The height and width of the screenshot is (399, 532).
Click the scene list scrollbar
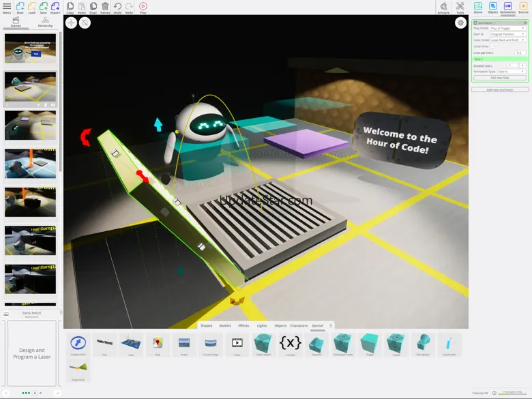pyautogui.click(x=61, y=102)
